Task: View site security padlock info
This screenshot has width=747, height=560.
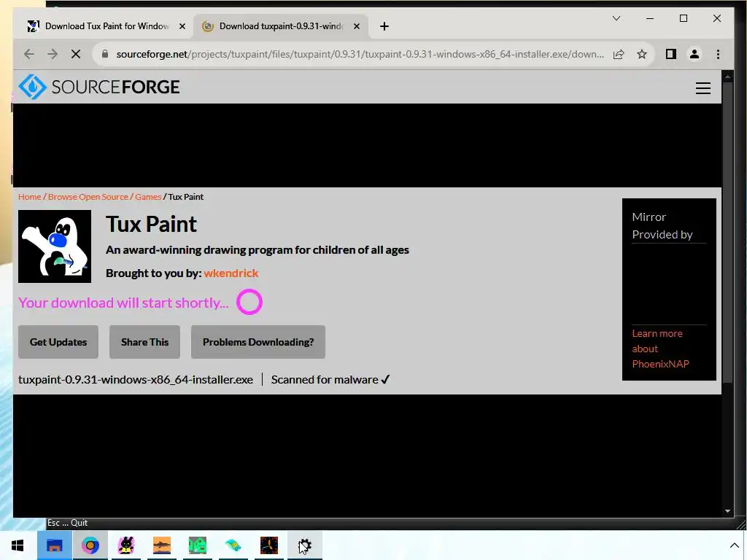Action: click(x=105, y=54)
